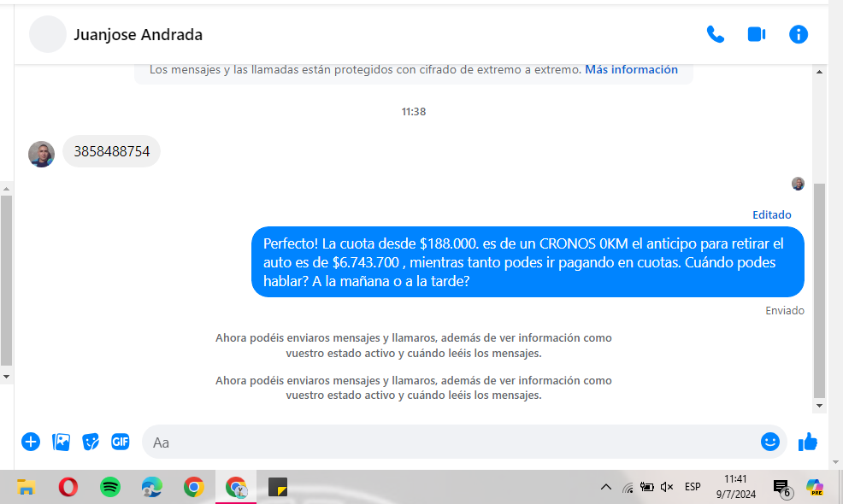Click Juanjose Andrada contact name
The image size is (843, 504).
pyautogui.click(x=139, y=34)
